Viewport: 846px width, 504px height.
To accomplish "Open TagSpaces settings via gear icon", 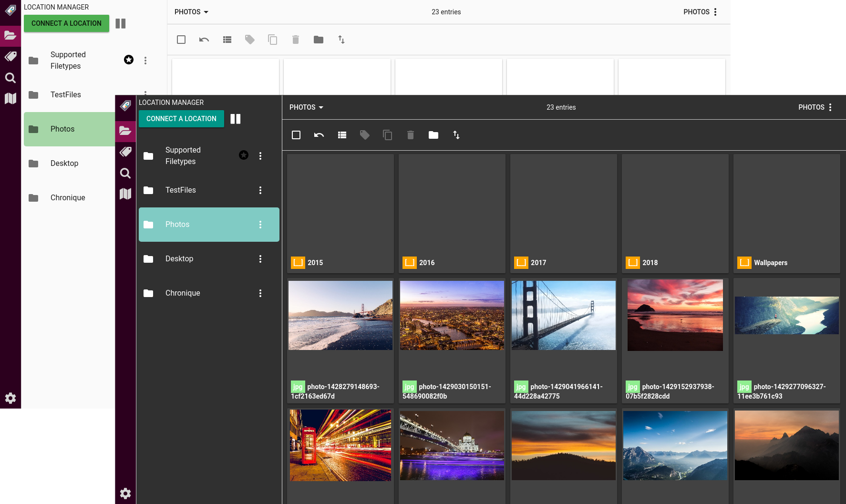I will point(125,494).
